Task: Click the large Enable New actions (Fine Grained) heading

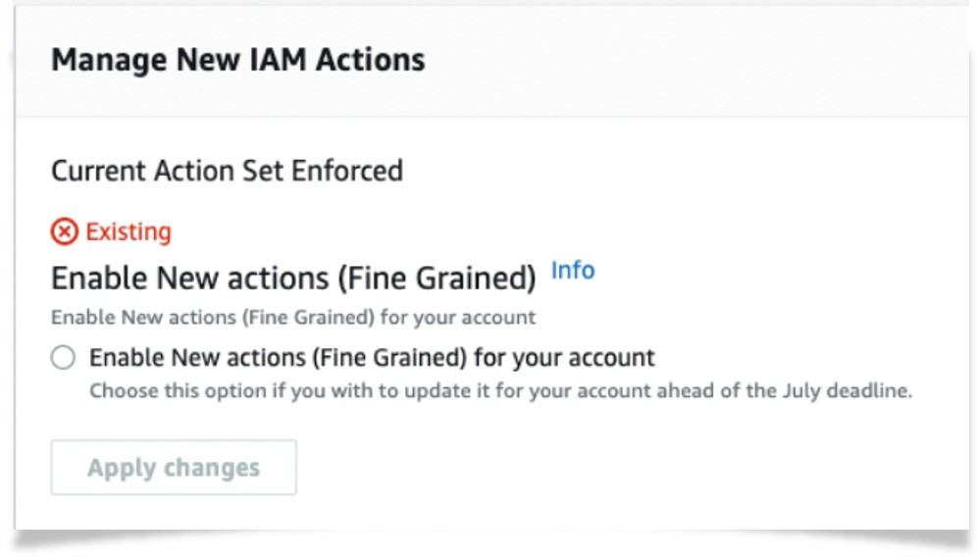Action: tap(293, 279)
